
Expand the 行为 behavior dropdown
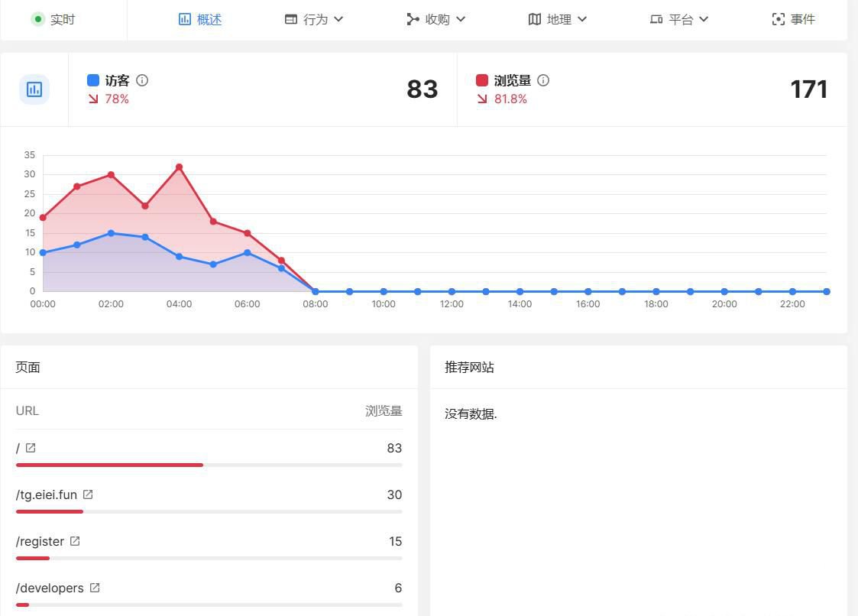[315, 18]
